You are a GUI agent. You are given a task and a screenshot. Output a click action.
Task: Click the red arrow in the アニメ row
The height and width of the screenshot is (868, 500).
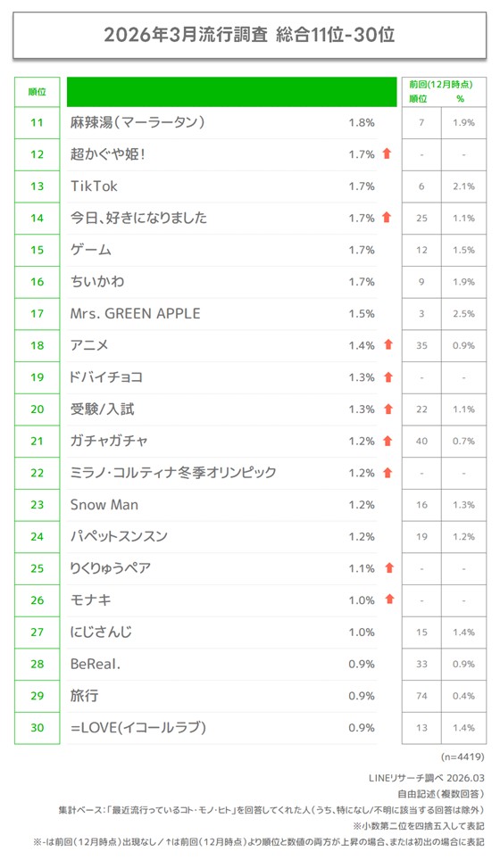coord(388,344)
